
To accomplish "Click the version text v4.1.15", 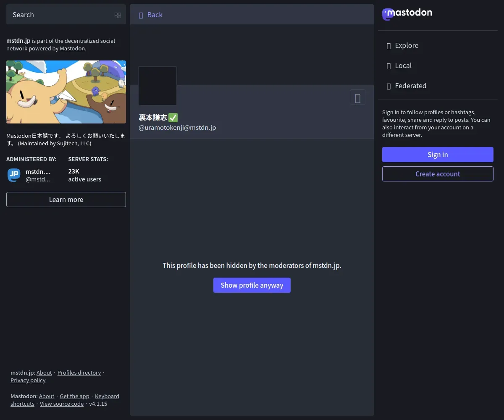I will tap(98, 404).
